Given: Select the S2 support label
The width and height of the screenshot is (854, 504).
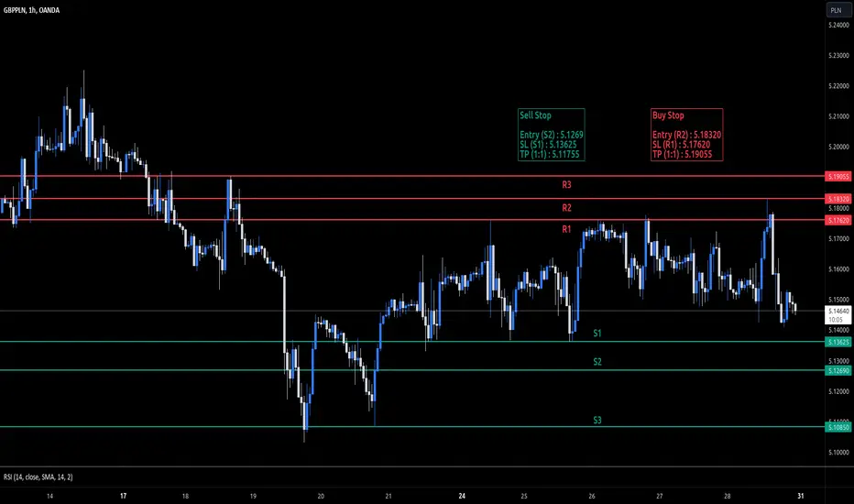Looking at the screenshot, I should tap(597, 362).
